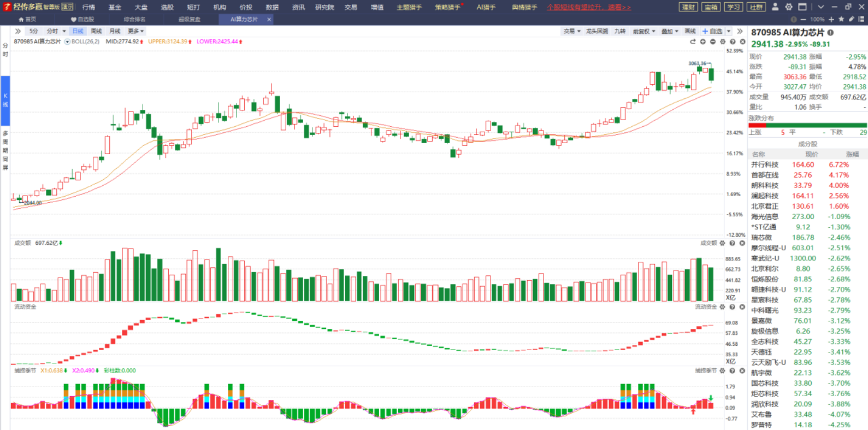The image size is (868, 430).
Task: Open settings gear for 成交额 volume panel
Action: [x=723, y=243]
